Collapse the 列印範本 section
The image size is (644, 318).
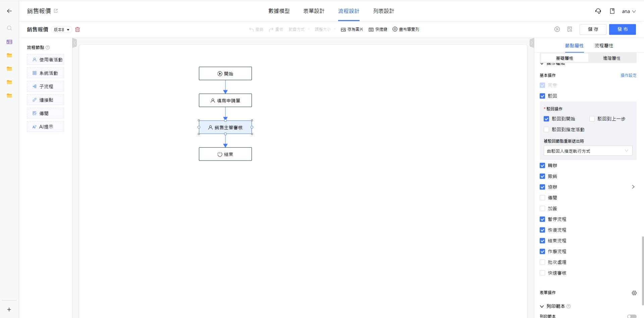point(542,306)
